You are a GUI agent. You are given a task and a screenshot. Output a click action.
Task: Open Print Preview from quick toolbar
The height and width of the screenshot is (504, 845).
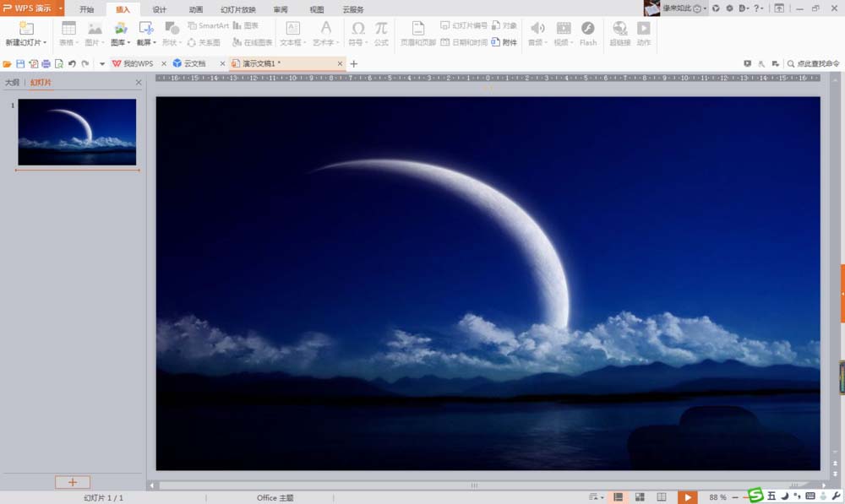point(59,63)
